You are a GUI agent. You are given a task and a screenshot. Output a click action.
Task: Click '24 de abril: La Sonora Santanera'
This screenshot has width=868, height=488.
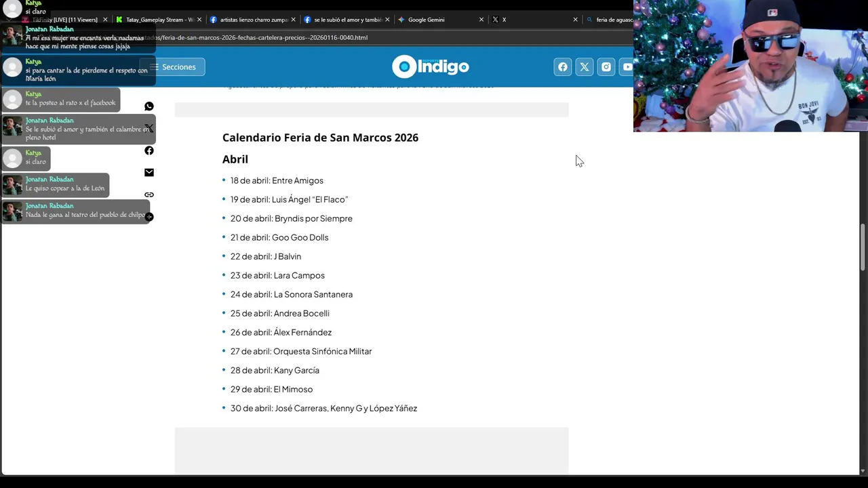(292, 294)
